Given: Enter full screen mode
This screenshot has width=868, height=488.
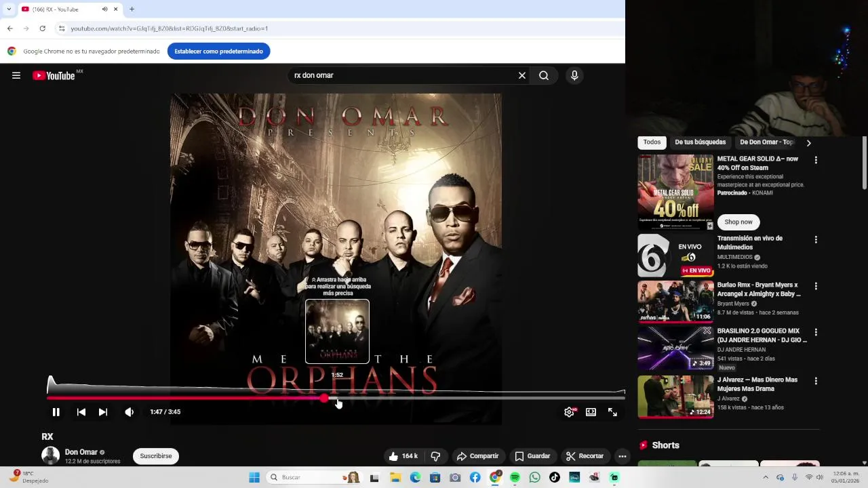Looking at the screenshot, I should coord(613,411).
